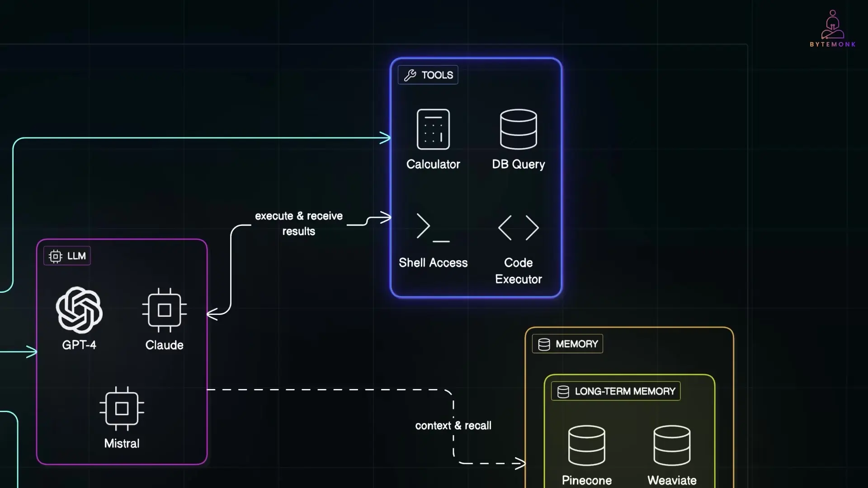The image size is (868, 488).
Task: Click the "Calculator" text label
Action: point(433,164)
